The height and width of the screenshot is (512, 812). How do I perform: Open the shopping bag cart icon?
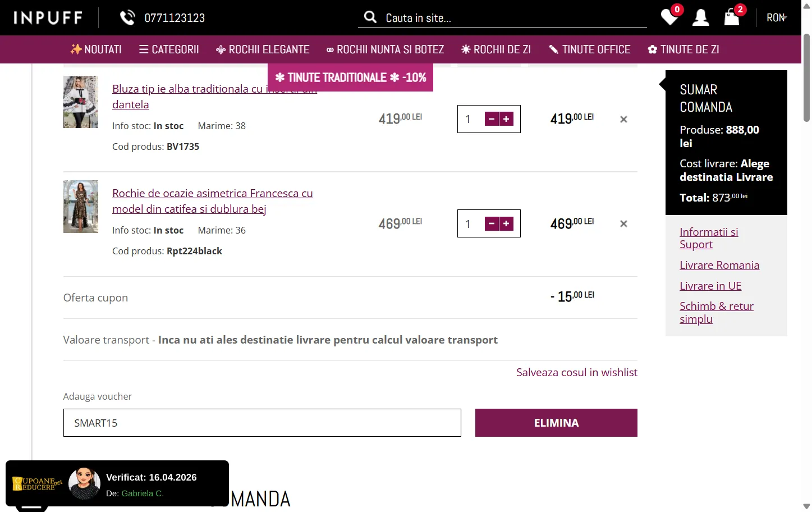coord(732,17)
